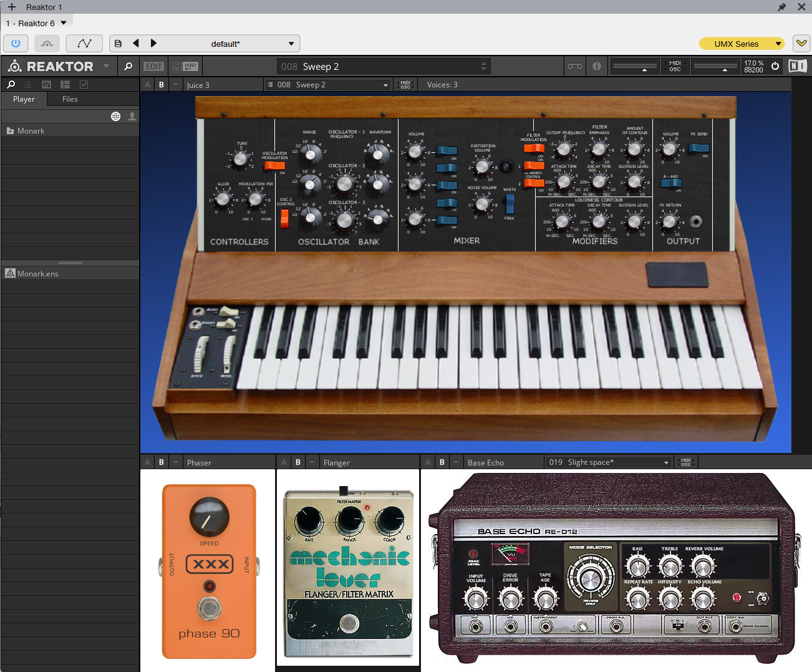
Task: Click the user profile icon in the browser
Action: coord(132,116)
